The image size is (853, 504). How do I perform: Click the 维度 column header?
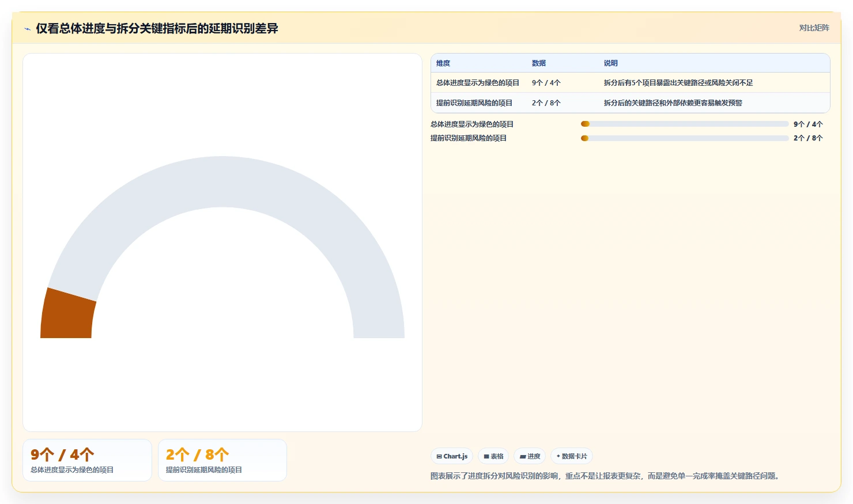tap(443, 63)
